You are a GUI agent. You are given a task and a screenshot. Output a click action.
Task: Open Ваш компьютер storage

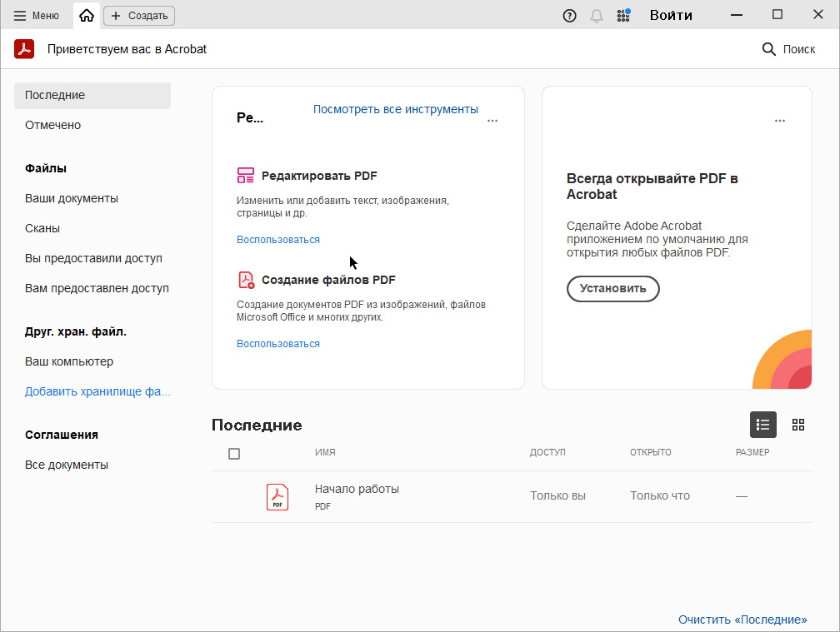click(x=69, y=361)
